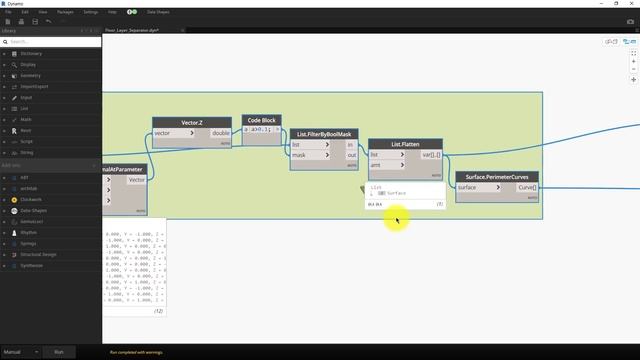640x360 pixels.
Task: Expand the Revit library category arrow
Action: pyautogui.click(x=4, y=131)
